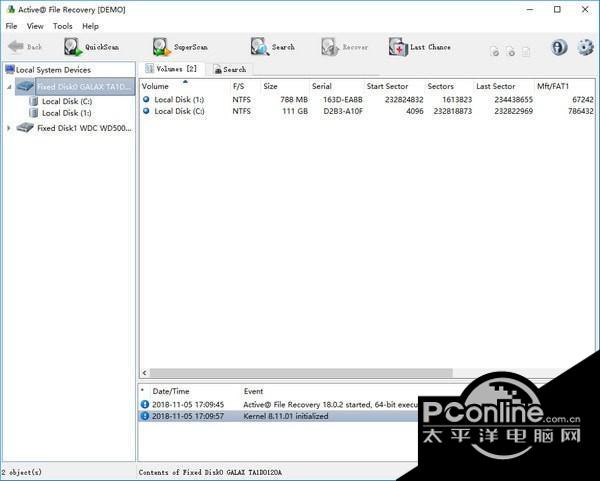The height and width of the screenshot is (481, 600).
Task: Select the Local Disk (C:) volume row
Action: [367, 111]
